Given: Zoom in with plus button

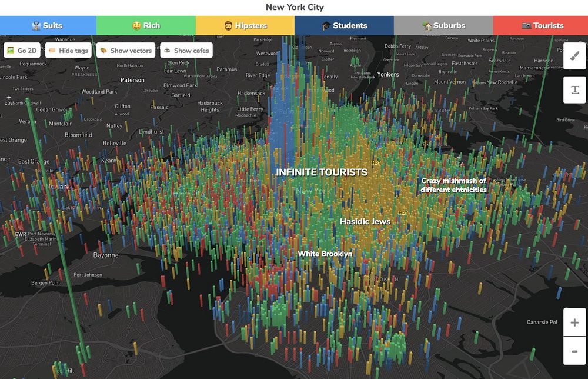Looking at the screenshot, I should (x=574, y=323).
